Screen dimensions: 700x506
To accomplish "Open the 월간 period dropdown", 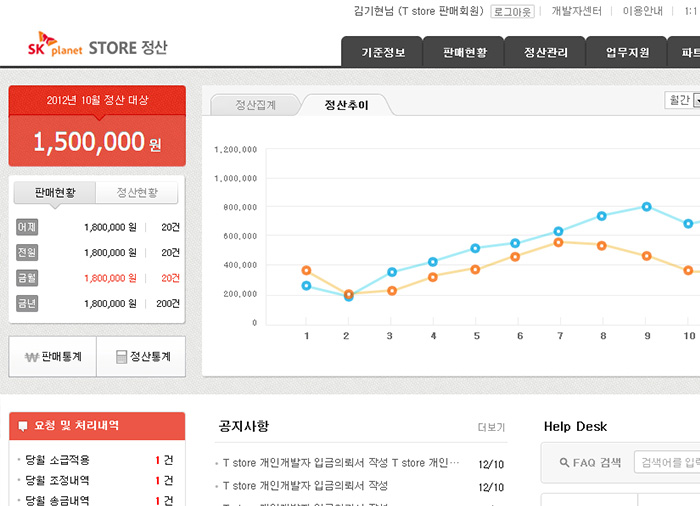I will click(x=683, y=100).
